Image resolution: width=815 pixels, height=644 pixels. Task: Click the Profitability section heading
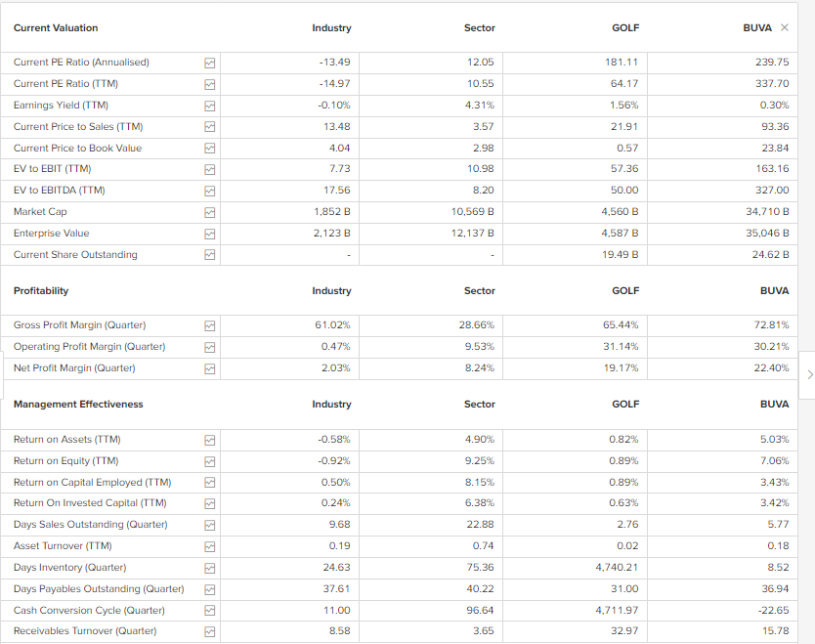coord(41,291)
